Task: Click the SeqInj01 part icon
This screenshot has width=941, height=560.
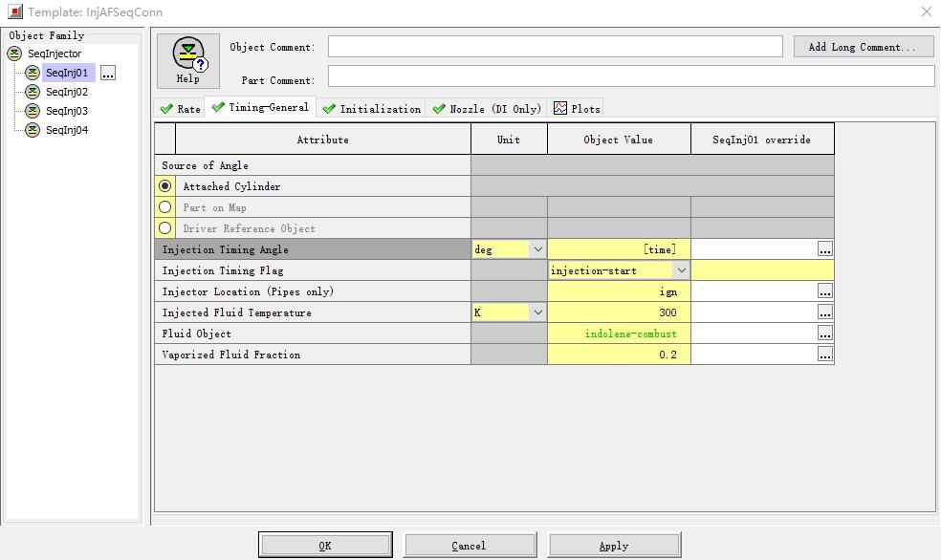Action: click(33, 73)
